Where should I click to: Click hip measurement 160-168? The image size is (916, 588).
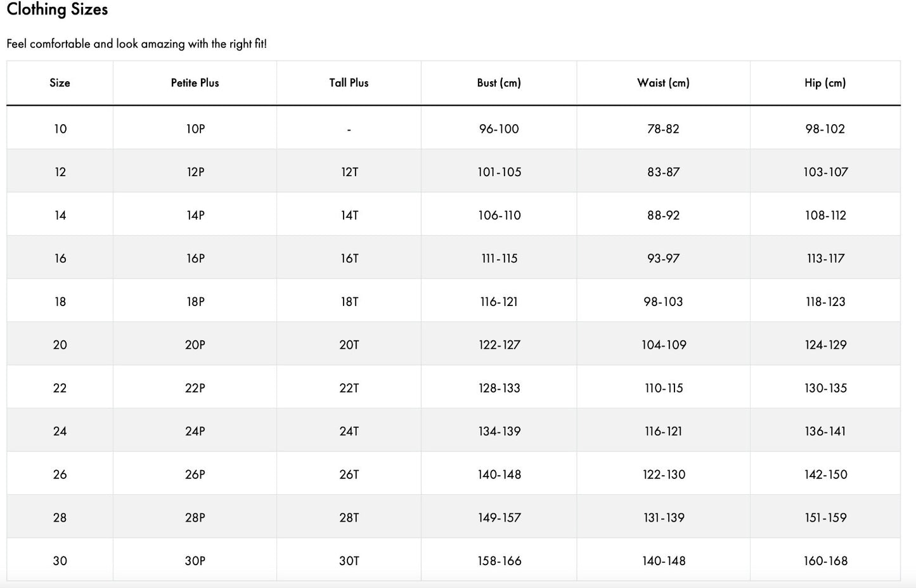825,561
